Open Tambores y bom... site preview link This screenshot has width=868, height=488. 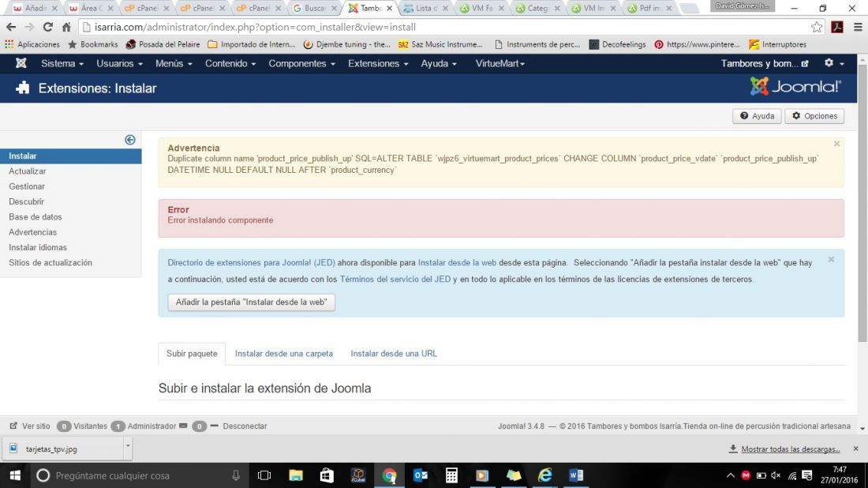coord(765,63)
